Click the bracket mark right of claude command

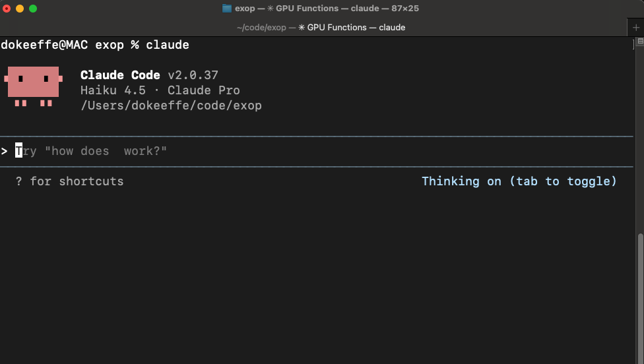[x=634, y=45]
